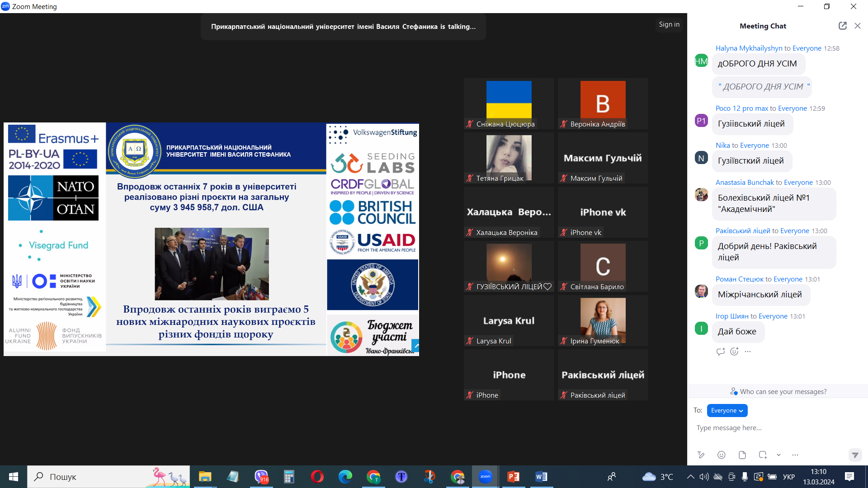868x488 pixels.
Task: Open the Zoom app in taskbar
Action: [x=485, y=477]
